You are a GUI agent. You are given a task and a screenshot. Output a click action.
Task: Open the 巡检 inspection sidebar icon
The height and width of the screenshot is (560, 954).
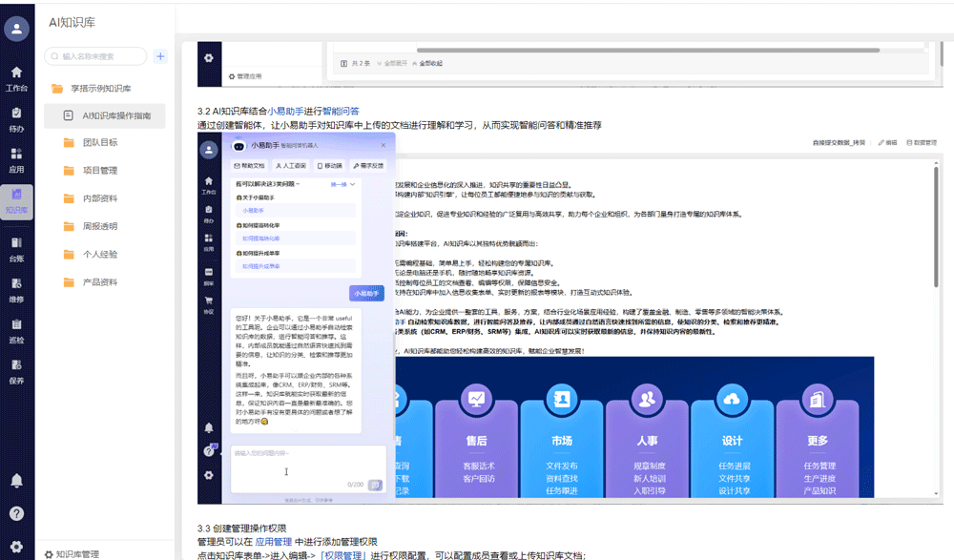[16, 330]
